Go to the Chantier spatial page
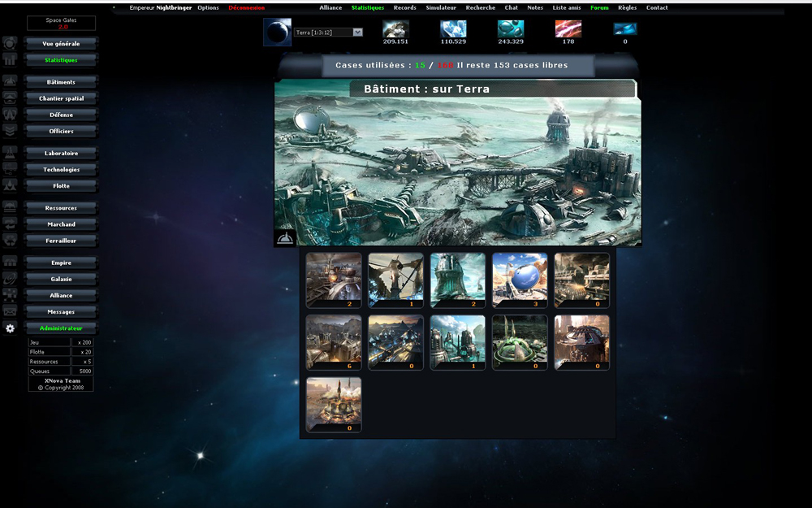 point(61,98)
